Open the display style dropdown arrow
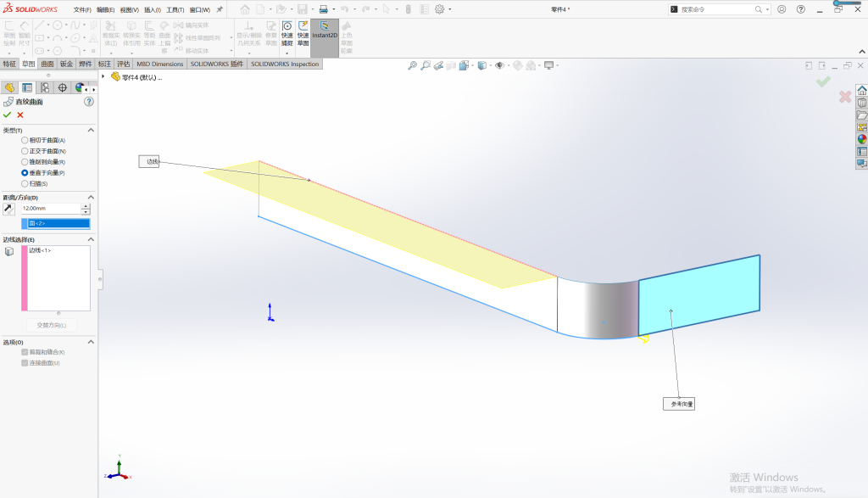 (490, 65)
